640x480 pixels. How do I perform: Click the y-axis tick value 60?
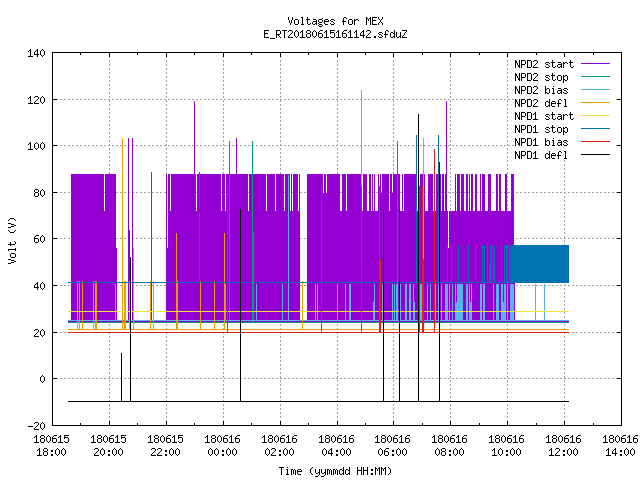39,239
